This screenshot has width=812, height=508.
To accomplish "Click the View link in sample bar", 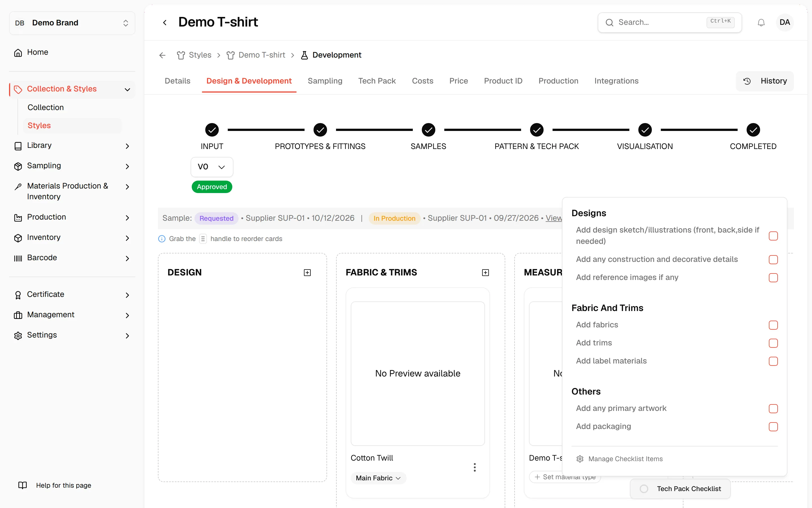I will click(554, 218).
